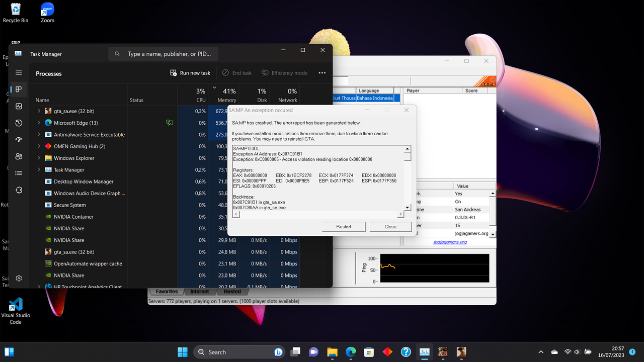Open App history page in Task Manager sidebar
644x362 pixels.
19,123
